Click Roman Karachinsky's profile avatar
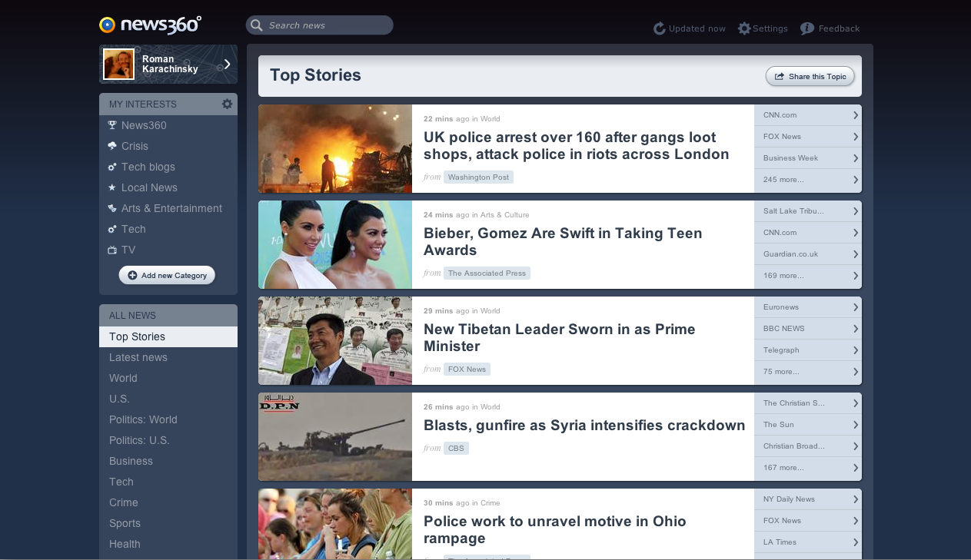Viewport: 971px width, 560px height. pos(118,64)
